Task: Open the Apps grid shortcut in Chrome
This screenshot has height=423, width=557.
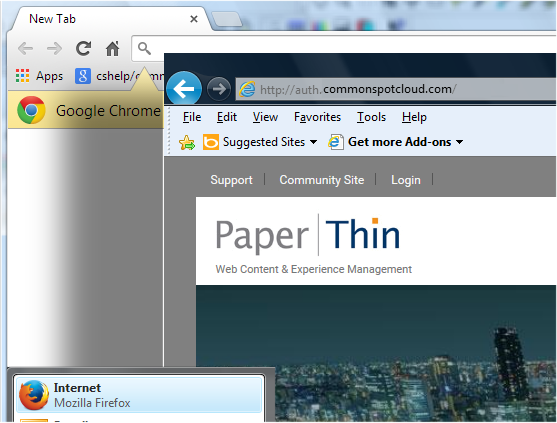Action: click(39, 76)
